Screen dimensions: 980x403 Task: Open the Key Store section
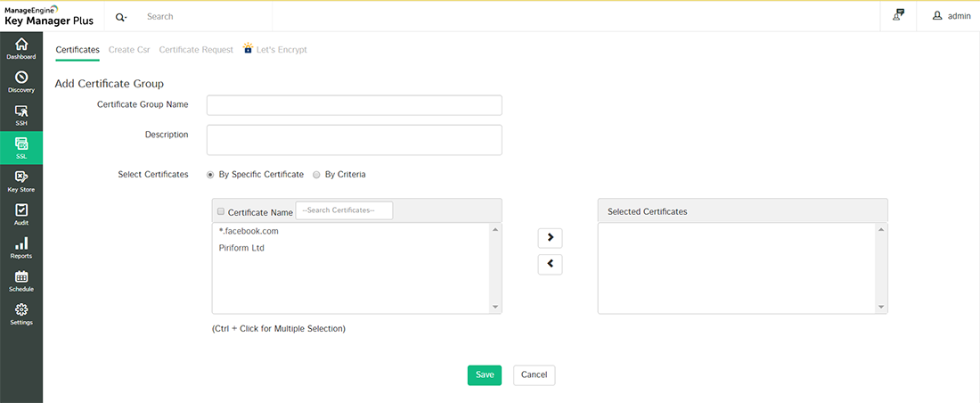[21, 181]
